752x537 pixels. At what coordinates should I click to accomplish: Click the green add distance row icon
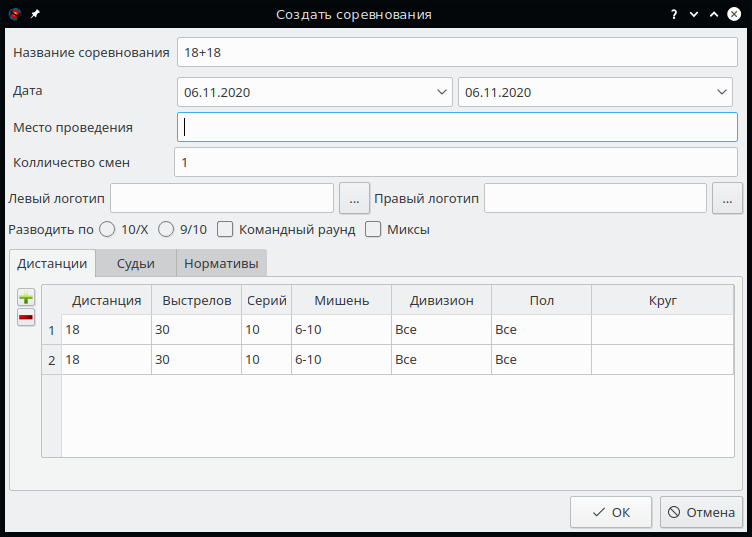click(26, 298)
